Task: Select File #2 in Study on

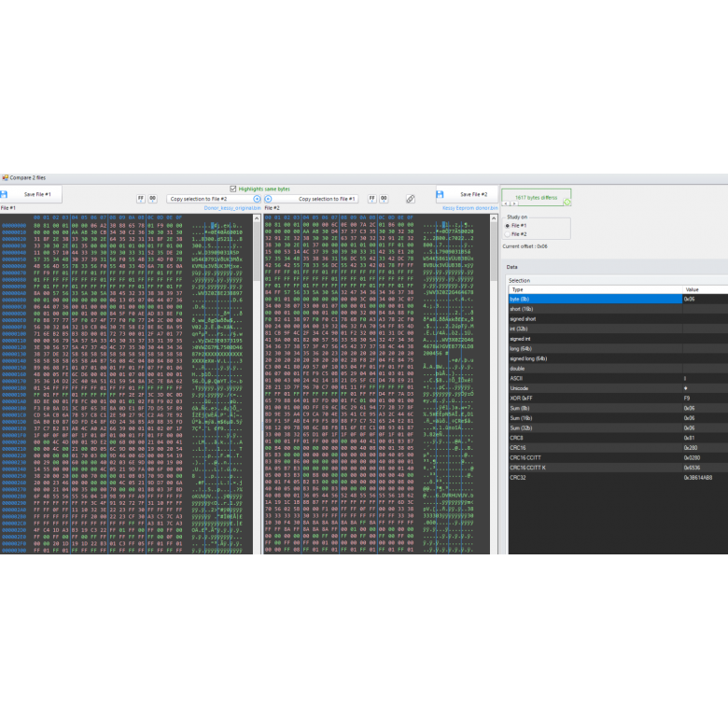Action: coord(507,233)
